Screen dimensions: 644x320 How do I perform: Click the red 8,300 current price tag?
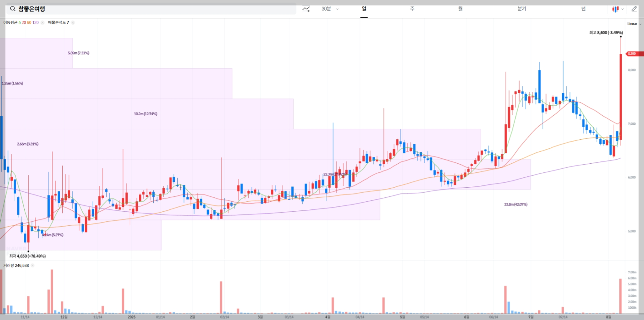(634, 54)
